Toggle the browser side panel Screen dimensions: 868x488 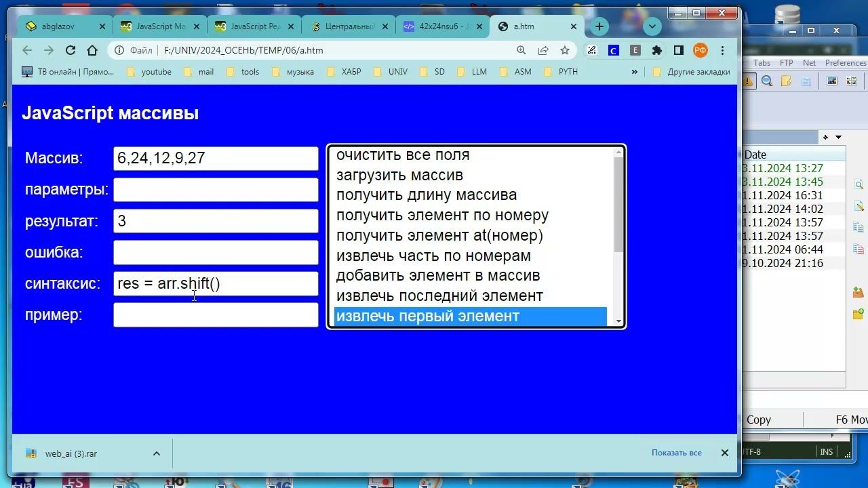click(x=678, y=50)
